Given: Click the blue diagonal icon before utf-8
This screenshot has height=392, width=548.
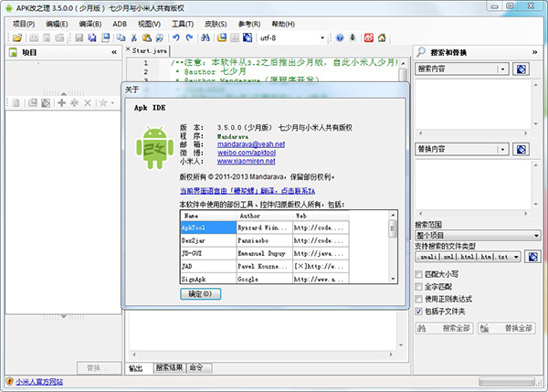Looking at the screenshot, I should [x=248, y=37].
